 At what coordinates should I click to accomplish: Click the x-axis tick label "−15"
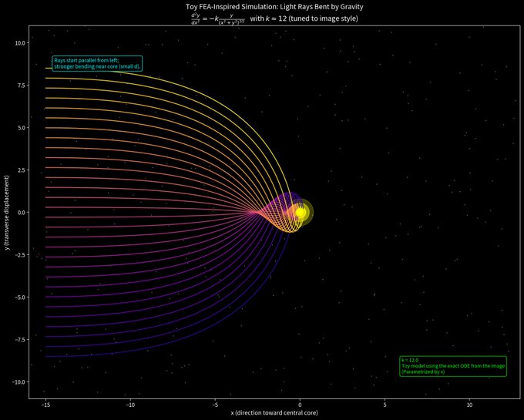45,405
